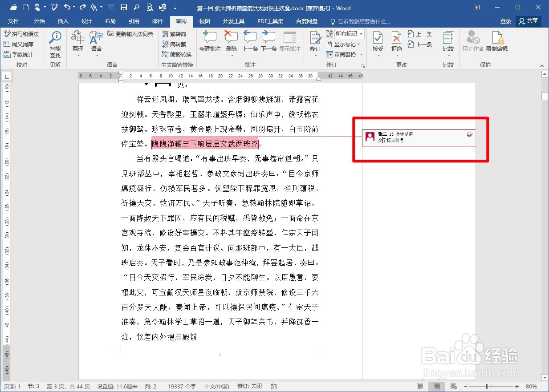Click the Open folder icon in quick access toolbar
The width and height of the screenshot is (549, 392).
13,8
